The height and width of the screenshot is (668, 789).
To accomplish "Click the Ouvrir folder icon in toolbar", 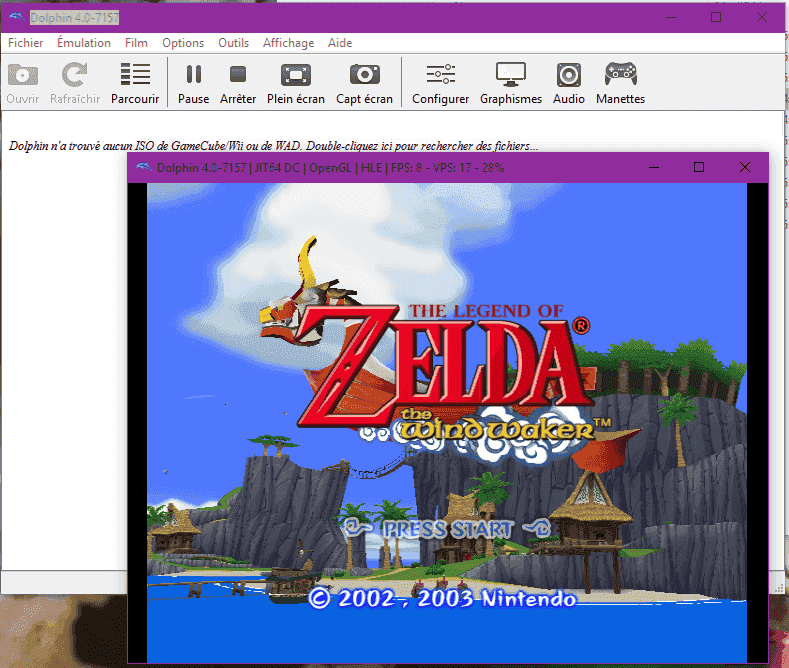I will [x=23, y=75].
